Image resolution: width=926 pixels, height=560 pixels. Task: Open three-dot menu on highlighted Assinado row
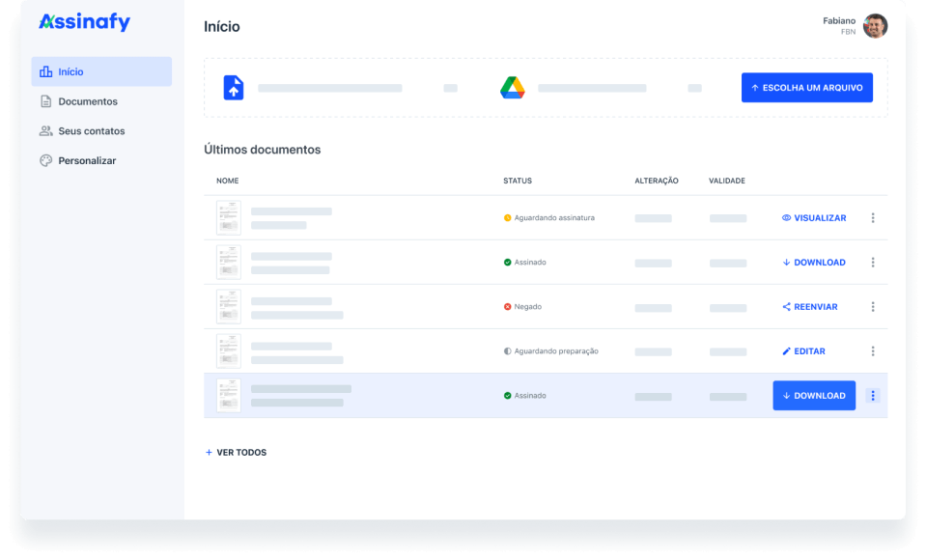[873, 396]
